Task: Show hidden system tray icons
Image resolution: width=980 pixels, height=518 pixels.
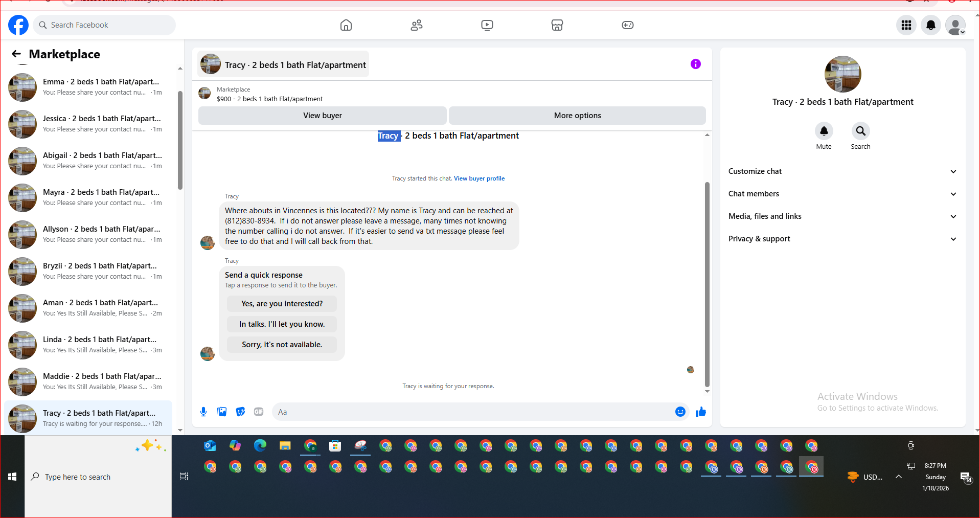Action: tap(899, 477)
